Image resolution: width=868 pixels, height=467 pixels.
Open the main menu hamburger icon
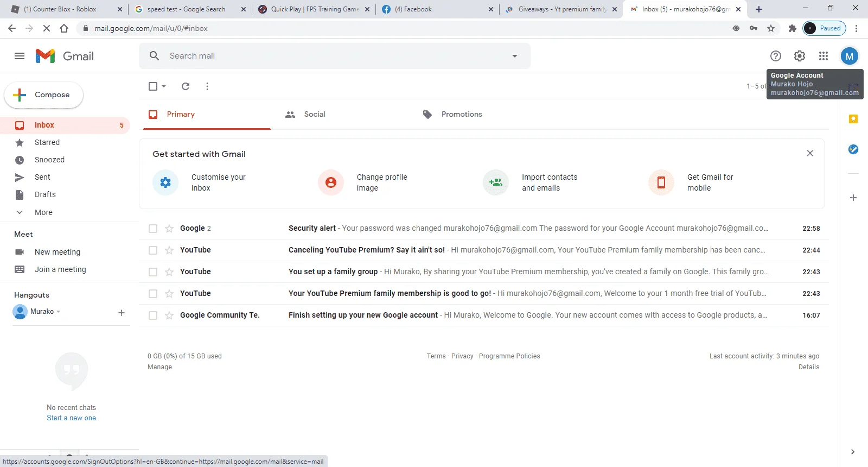[20, 56]
